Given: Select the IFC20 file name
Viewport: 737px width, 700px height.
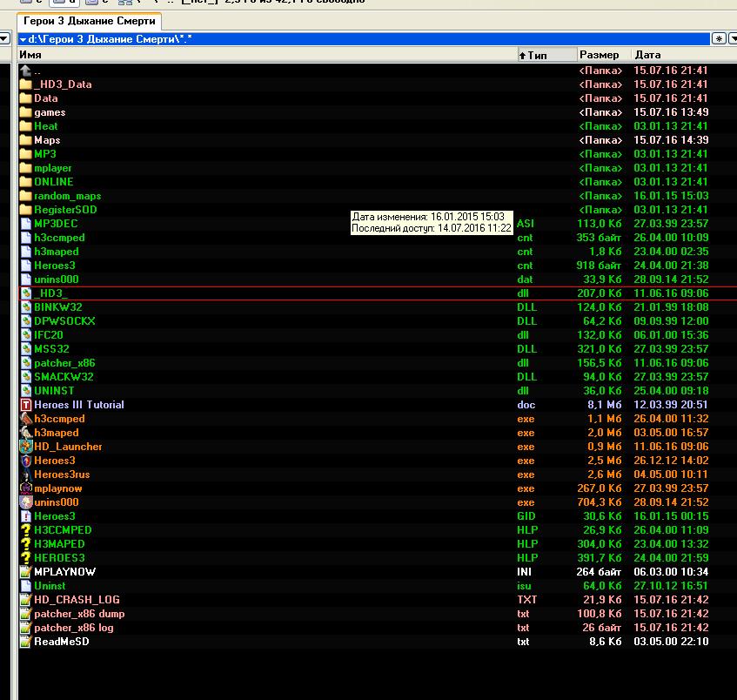Looking at the screenshot, I should click(49, 335).
